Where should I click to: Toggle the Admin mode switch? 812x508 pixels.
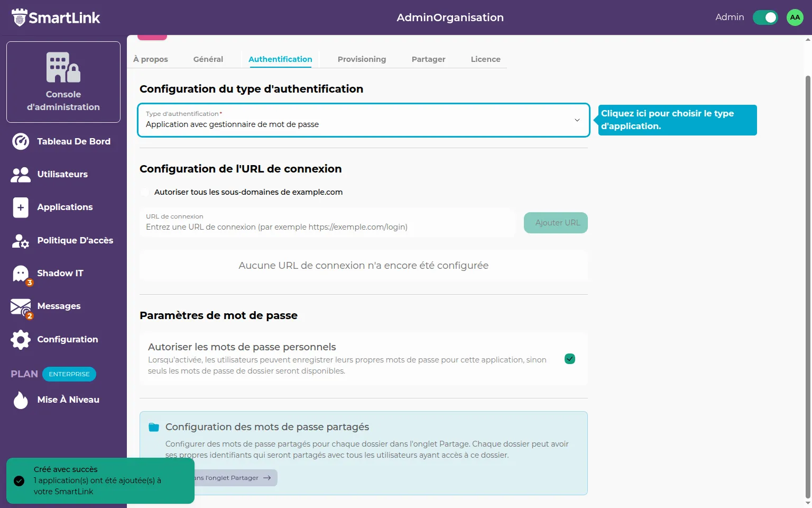(x=765, y=17)
